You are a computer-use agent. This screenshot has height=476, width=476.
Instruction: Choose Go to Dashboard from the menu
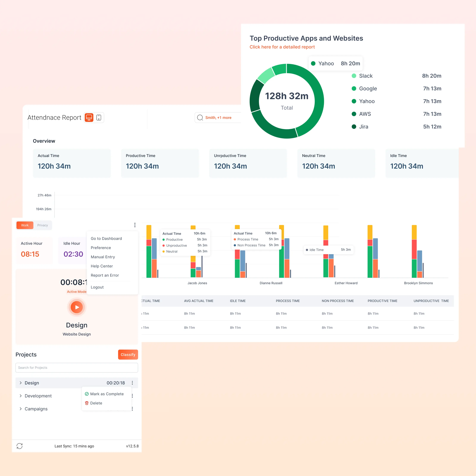coord(107,238)
